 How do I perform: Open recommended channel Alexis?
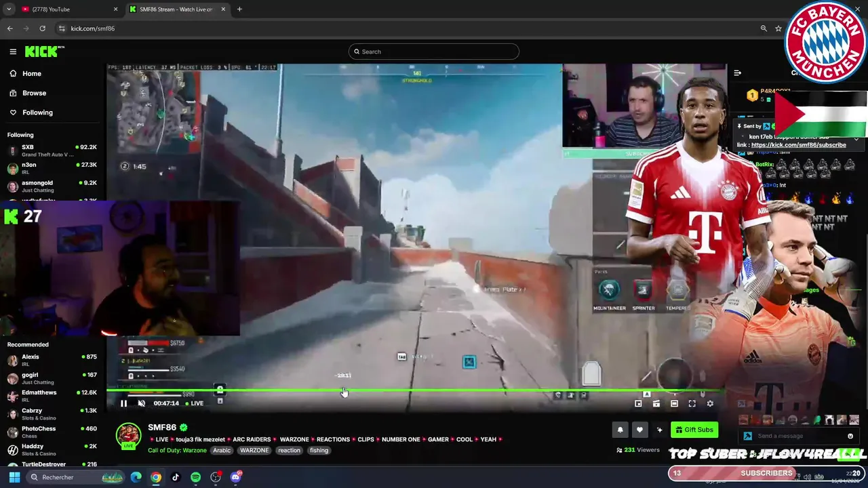tap(52, 360)
